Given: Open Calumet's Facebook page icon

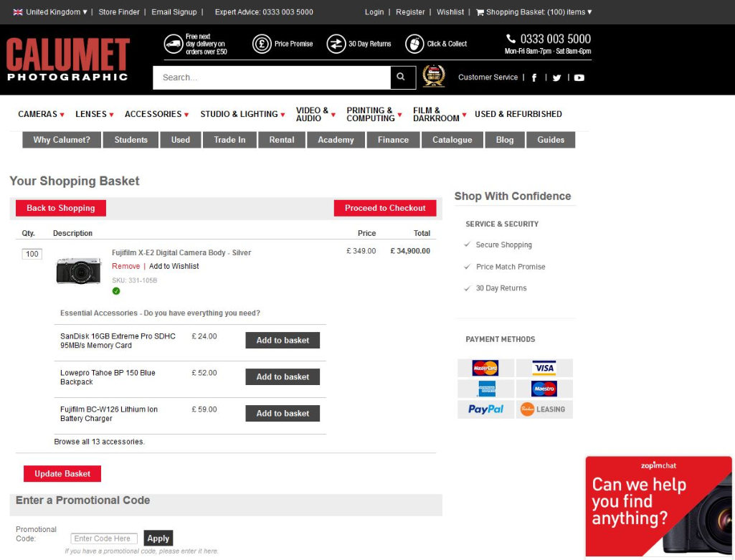Looking at the screenshot, I should (x=534, y=77).
